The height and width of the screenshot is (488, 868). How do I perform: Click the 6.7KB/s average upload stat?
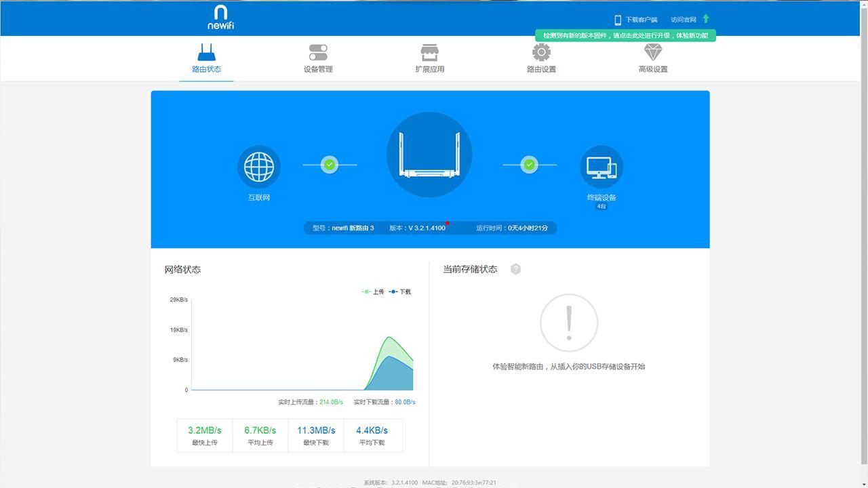pos(260,435)
